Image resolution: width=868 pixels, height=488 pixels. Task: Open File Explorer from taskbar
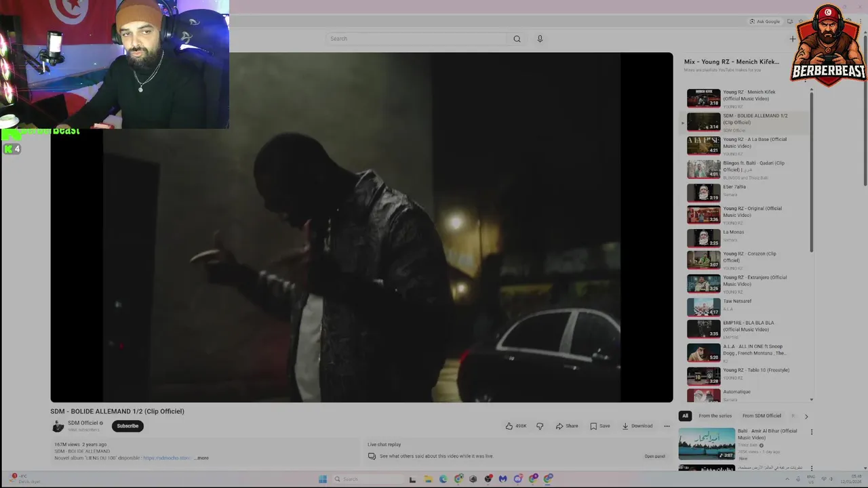coord(428,479)
